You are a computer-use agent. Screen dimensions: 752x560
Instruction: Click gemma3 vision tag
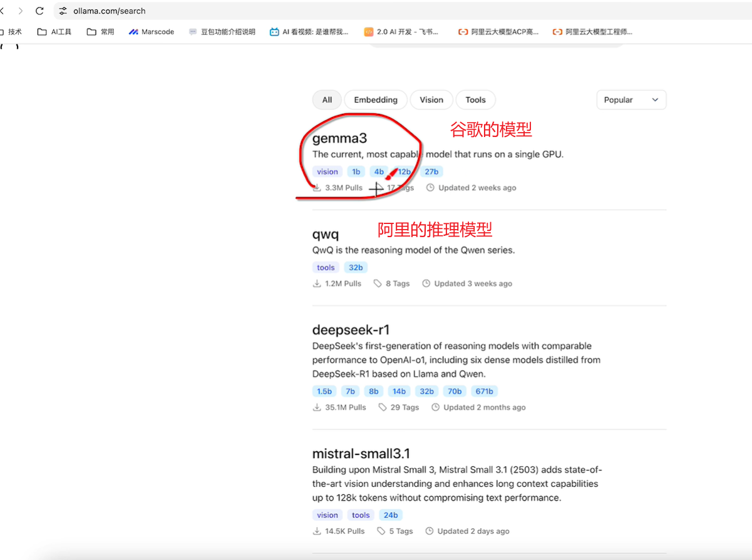pyautogui.click(x=327, y=171)
